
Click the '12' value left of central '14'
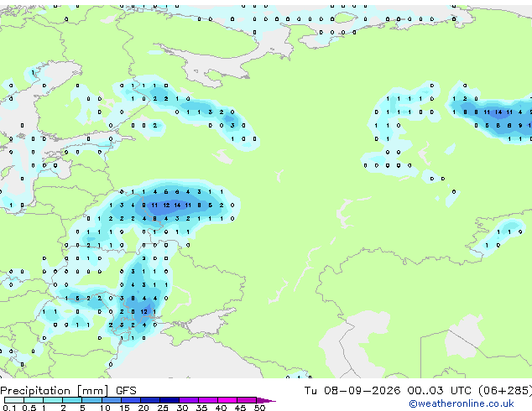(x=166, y=205)
